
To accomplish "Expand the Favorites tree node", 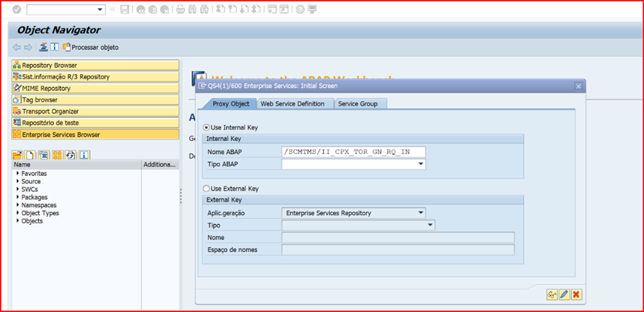I will point(17,174).
